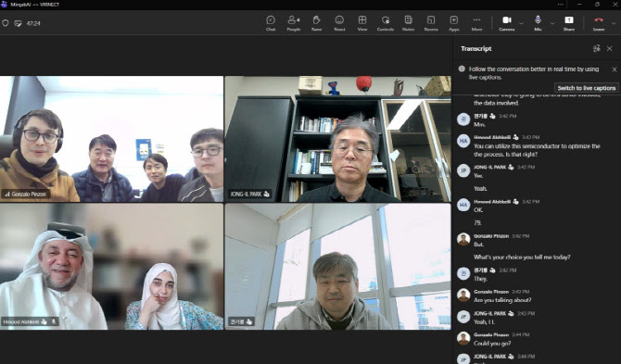Toggle the Camera on or off
621x364 pixels.
pyautogui.click(x=507, y=23)
